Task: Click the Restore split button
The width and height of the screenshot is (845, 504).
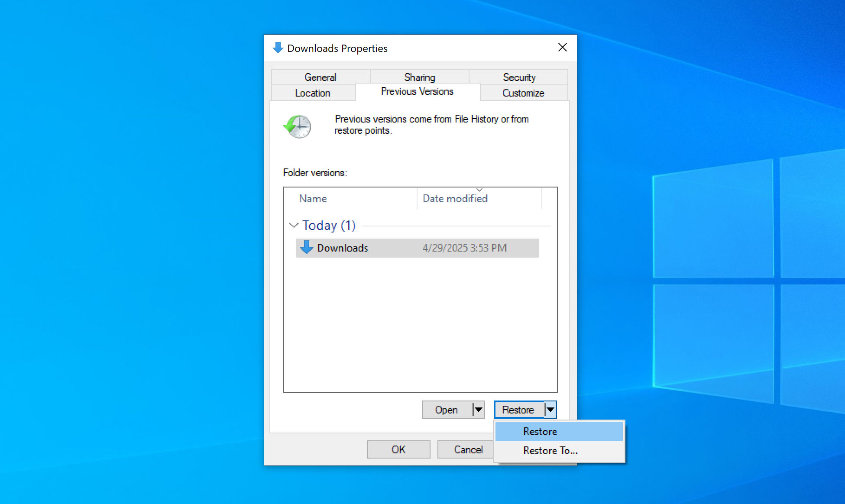Action: click(519, 410)
